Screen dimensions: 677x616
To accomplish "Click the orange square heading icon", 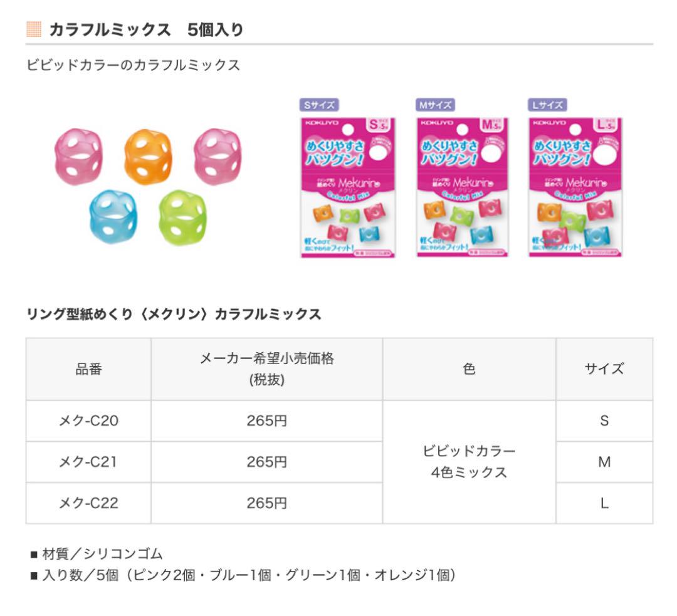I will (x=34, y=29).
